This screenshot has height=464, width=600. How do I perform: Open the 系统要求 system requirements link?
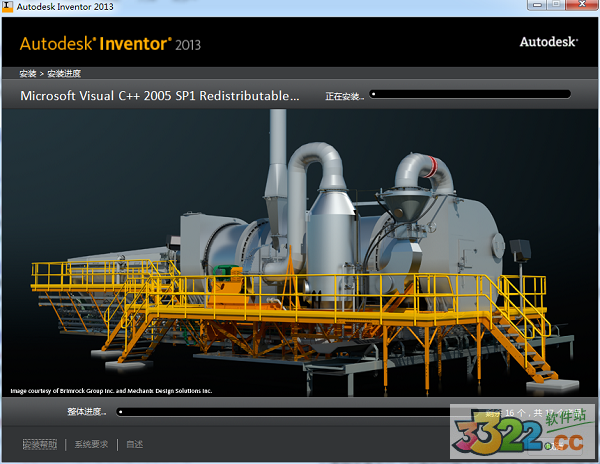point(91,444)
